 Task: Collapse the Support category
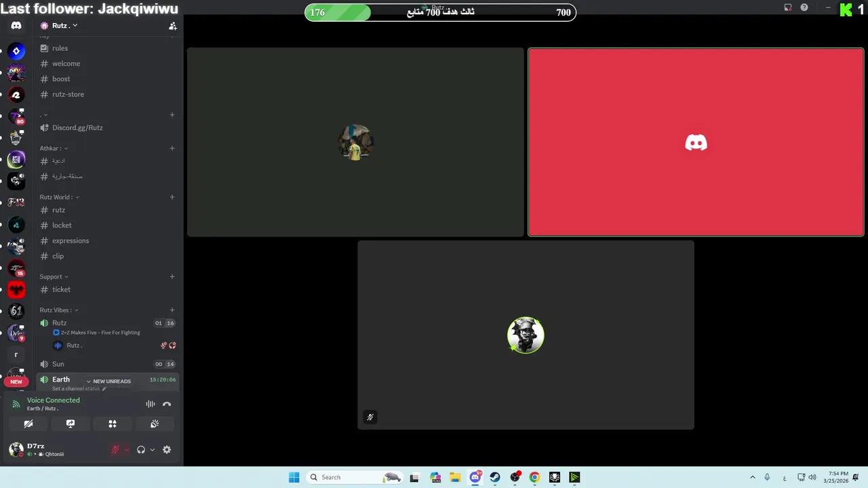point(54,277)
